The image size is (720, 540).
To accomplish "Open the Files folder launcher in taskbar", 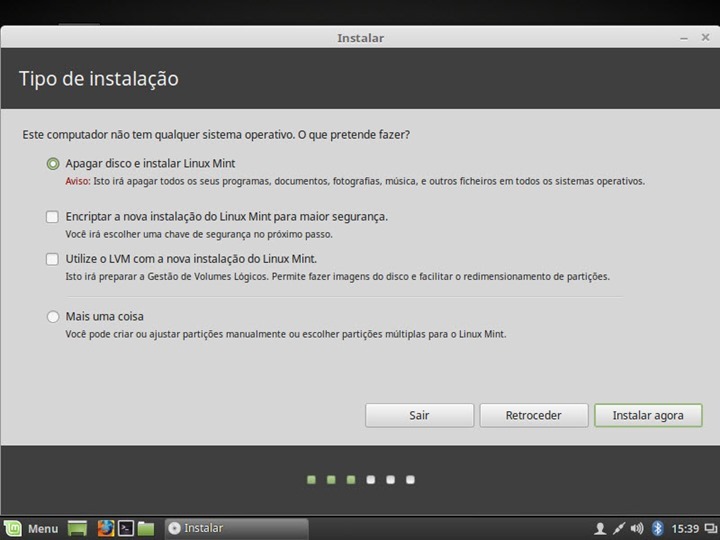I will tap(146, 528).
